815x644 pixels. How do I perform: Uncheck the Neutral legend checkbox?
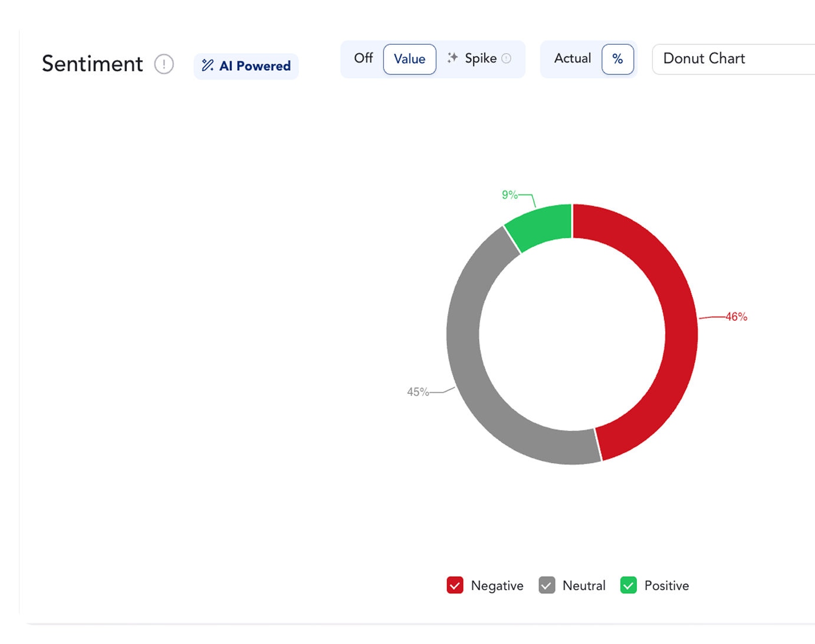pos(547,585)
